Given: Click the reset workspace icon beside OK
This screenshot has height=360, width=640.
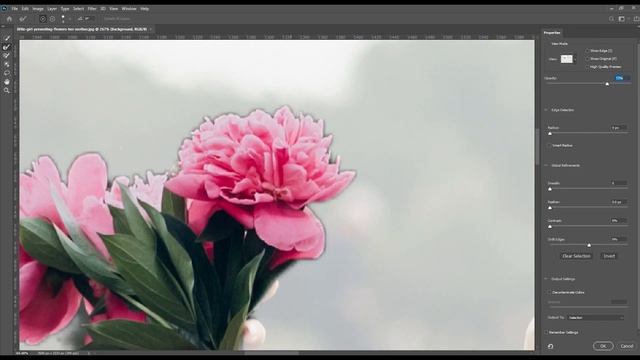Looking at the screenshot, I should click(x=551, y=346).
